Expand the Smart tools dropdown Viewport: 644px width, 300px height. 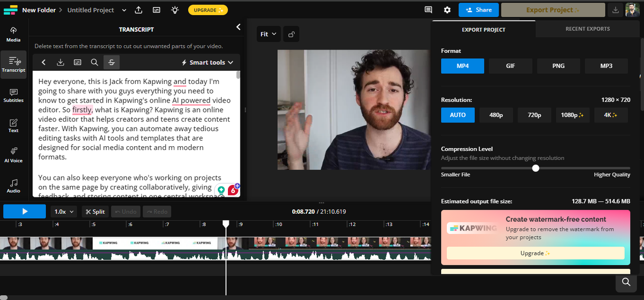pyautogui.click(x=207, y=62)
